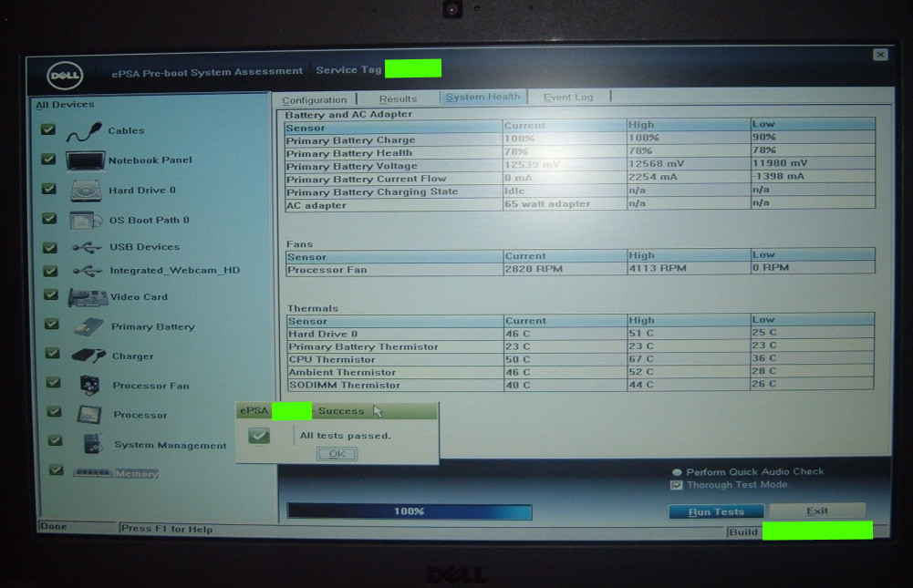This screenshot has width=913, height=588.
Task: Toggle the Memory checkbox
Action: pos(57,469)
